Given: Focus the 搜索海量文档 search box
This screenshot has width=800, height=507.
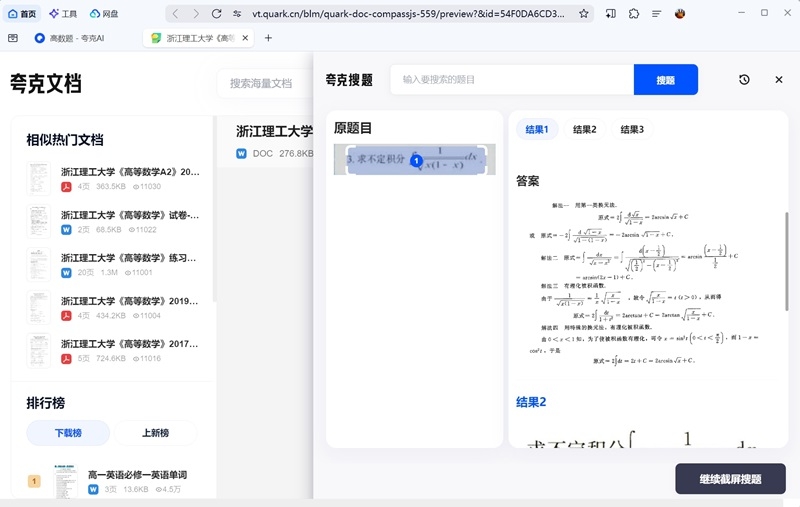Looking at the screenshot, I should coord(265,83).
